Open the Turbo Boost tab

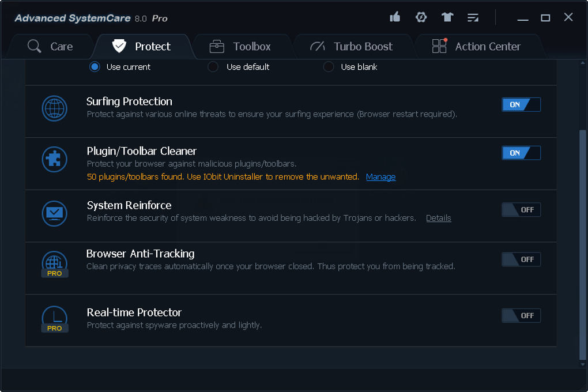pos(352,47)
